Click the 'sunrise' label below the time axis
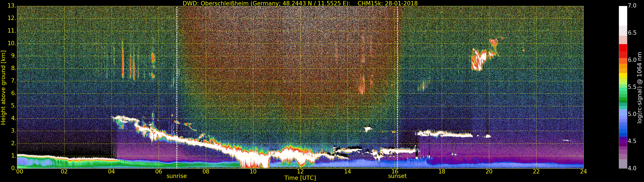Image resolution: width=644 pixels, height=182 pixels. coord(177,176)
